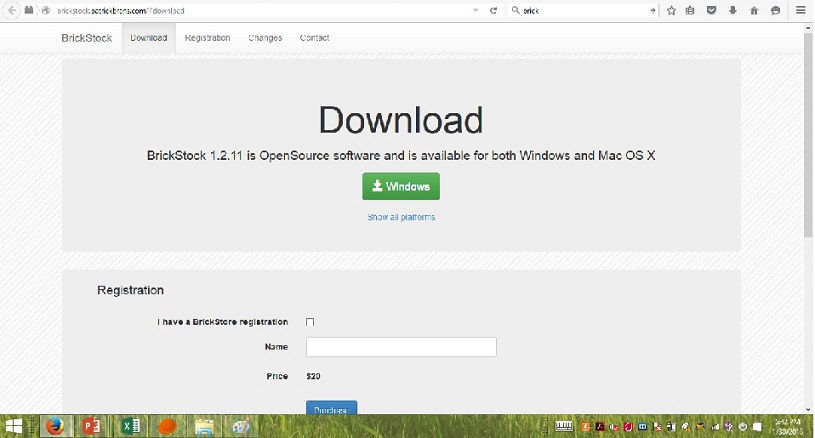Click the page vertical scrollbar thumb
This screenshot has width=815, height=438.
[808, 134]
